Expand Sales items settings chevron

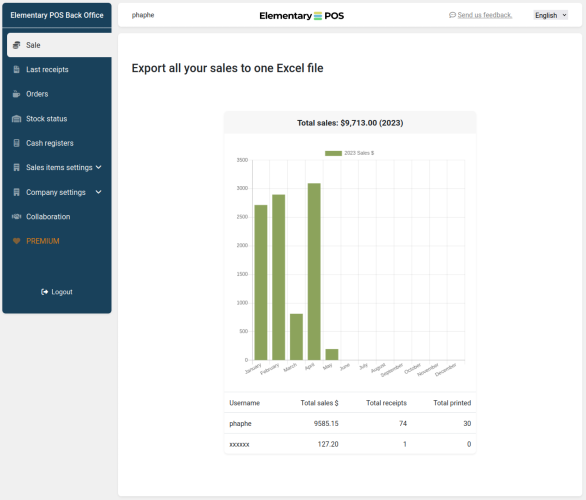(99, 167)
